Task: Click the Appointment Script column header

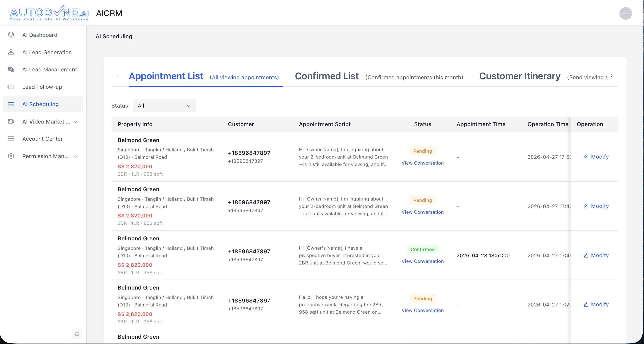Action: coord(325,124)
